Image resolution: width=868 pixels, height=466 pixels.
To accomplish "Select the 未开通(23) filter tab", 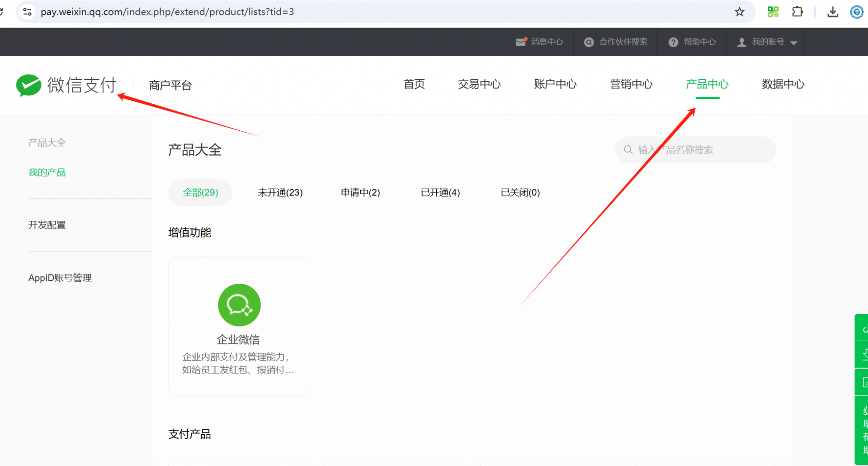I will click(280, 193).
